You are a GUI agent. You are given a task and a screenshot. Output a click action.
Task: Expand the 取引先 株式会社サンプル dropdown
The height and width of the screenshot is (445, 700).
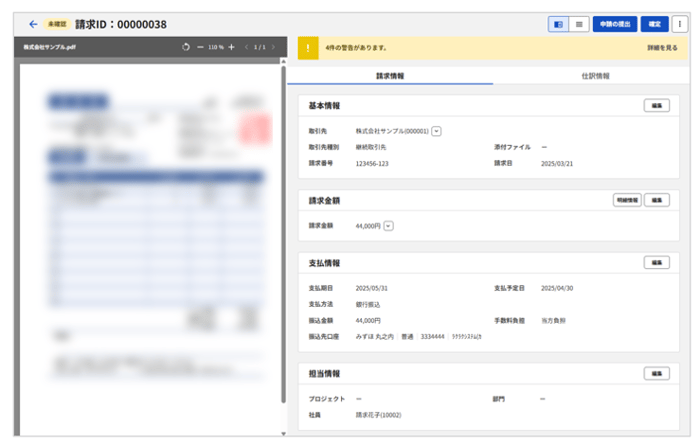pyautogui.click(x=437, y=131)
